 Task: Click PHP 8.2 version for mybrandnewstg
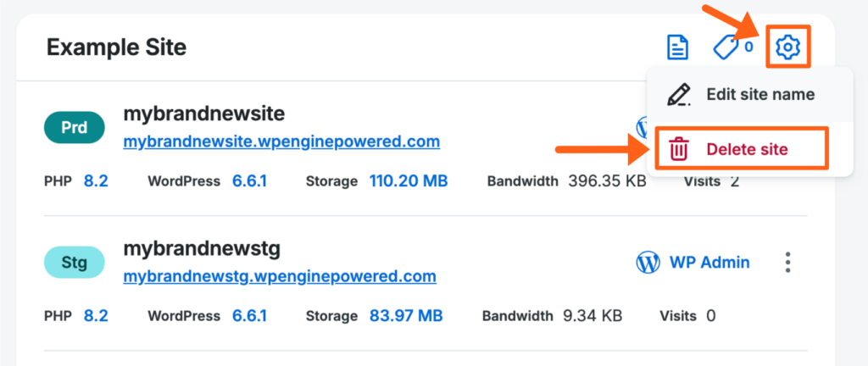tap(96, 316)
